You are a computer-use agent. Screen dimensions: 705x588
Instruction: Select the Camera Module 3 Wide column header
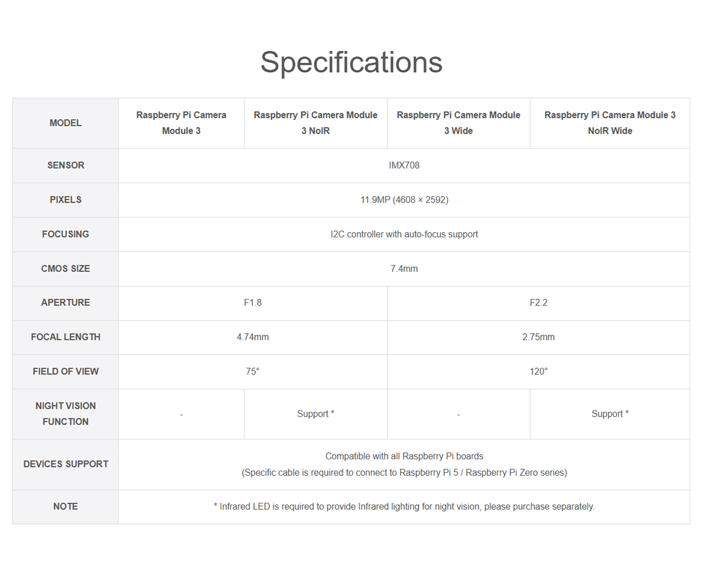point(458,123)
